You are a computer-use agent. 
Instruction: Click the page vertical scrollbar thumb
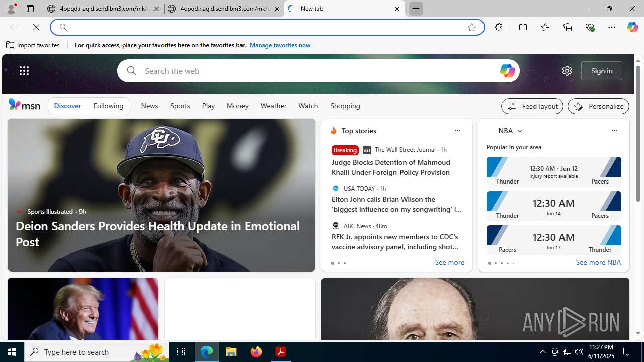point(638,134)
